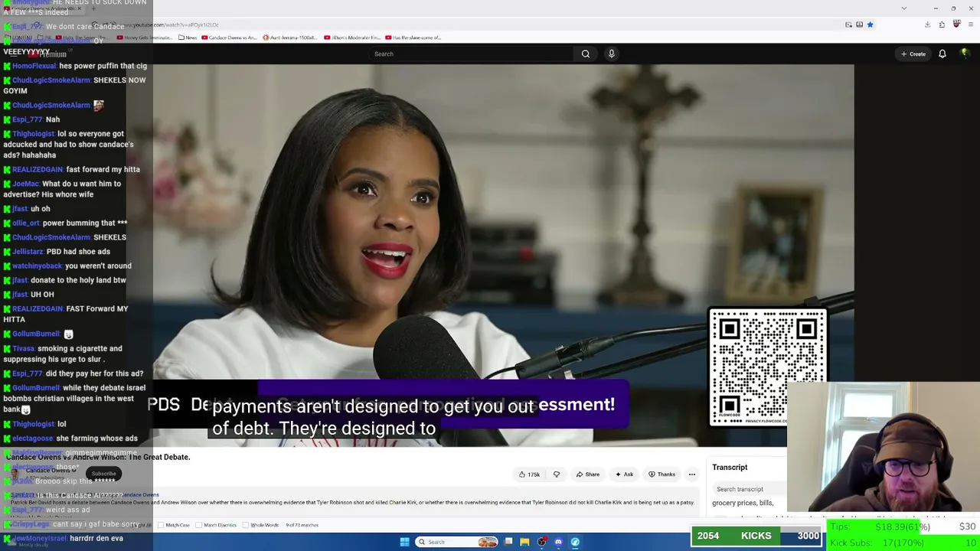The width and height of the screenshot is (980, 551).
Task: Click the chat username GollumBurnell debating message
Action: click(x=36, y=388)
